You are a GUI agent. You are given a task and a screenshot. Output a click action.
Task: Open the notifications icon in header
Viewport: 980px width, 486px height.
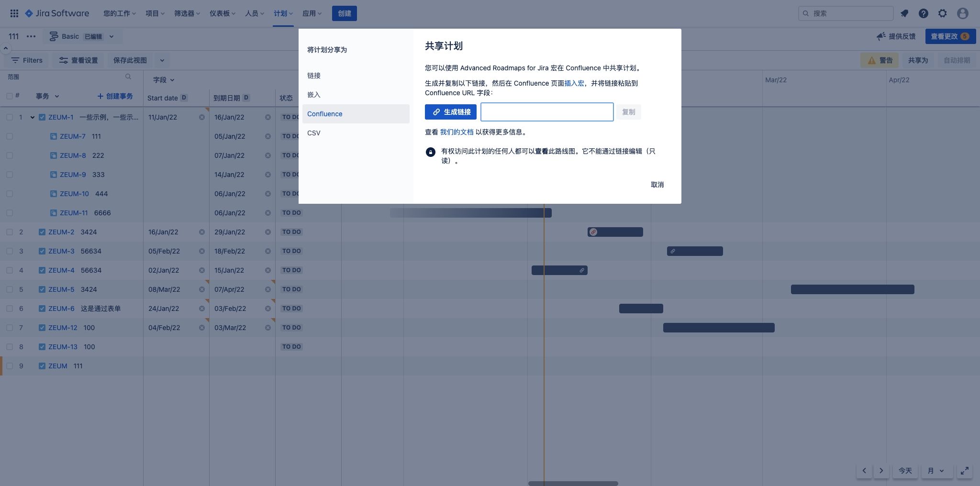click(x=904, y=13)
